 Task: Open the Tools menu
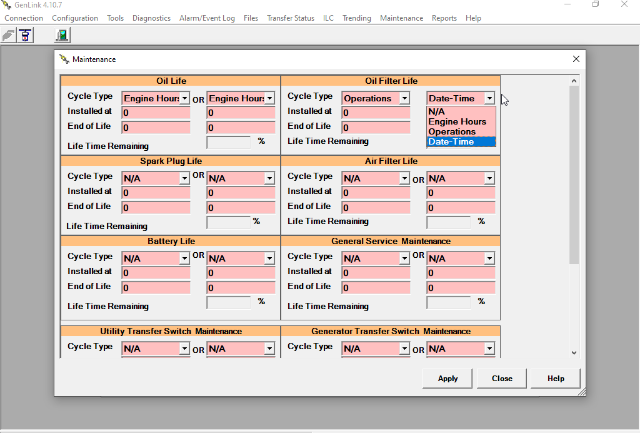coord(115,18)
